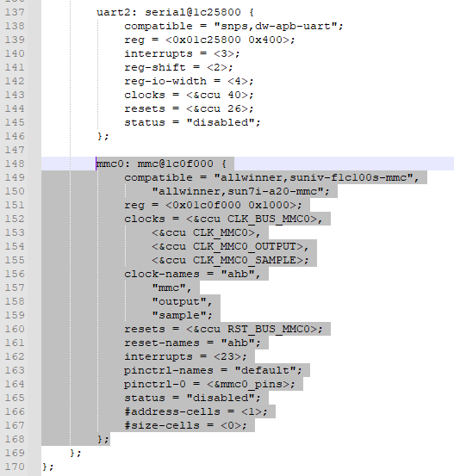This screenshot has width=454, height=476.
Task: Click "clocks = <&ccu 40>" line
Action: [189, 95]
